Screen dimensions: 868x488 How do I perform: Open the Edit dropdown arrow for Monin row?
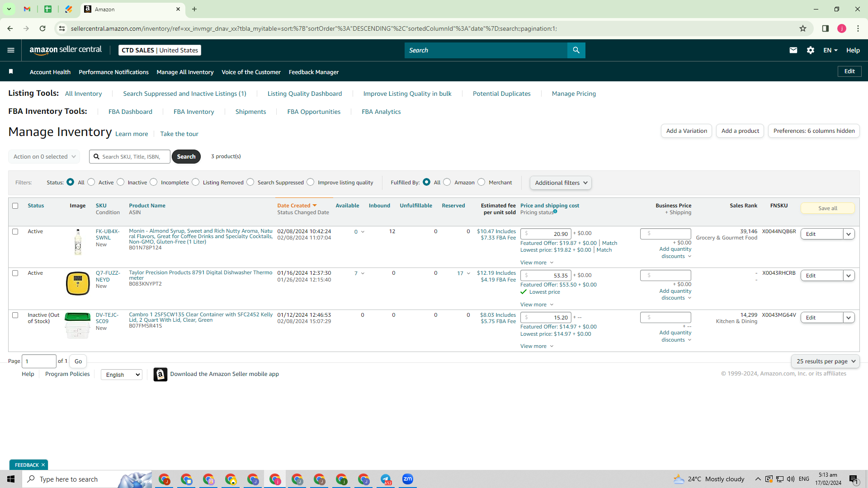[x=849, y=234]
